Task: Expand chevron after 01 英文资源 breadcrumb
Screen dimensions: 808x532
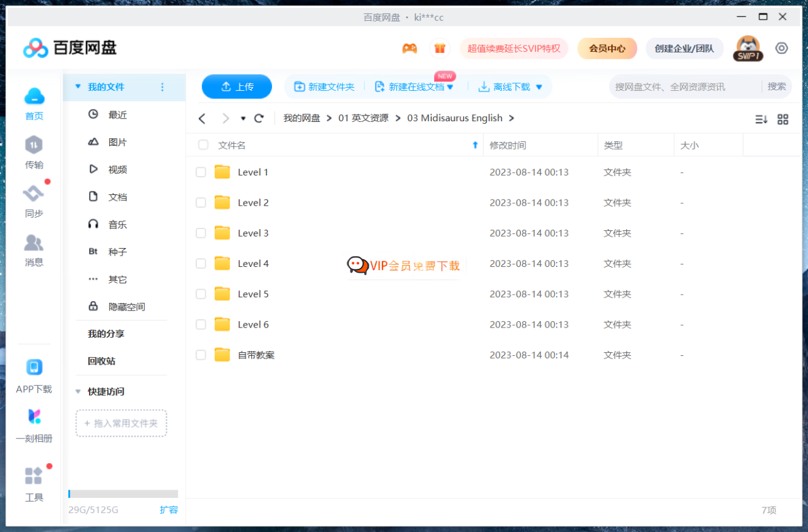Action: coord(398,118)
